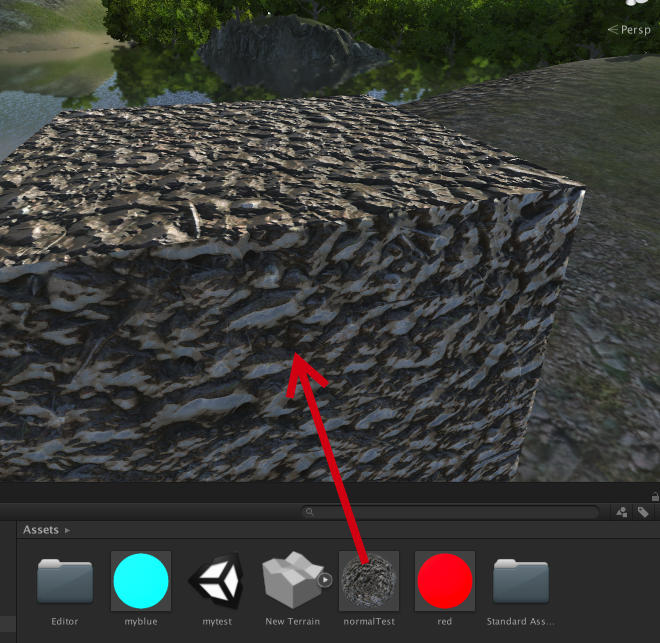
Task: Click the New Terrain asset name
Action: coord(292,622)
